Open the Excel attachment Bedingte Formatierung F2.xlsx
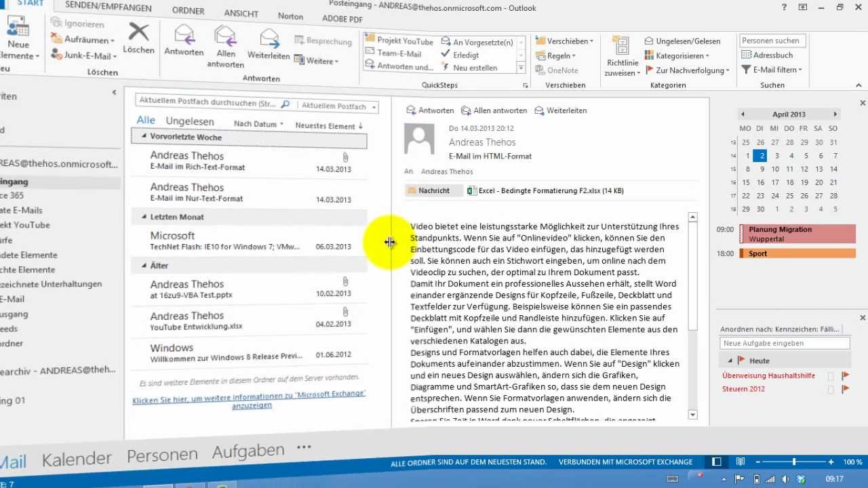Viewport: 868px width, 488px height. pyautogui.click(x=545, y=191)
